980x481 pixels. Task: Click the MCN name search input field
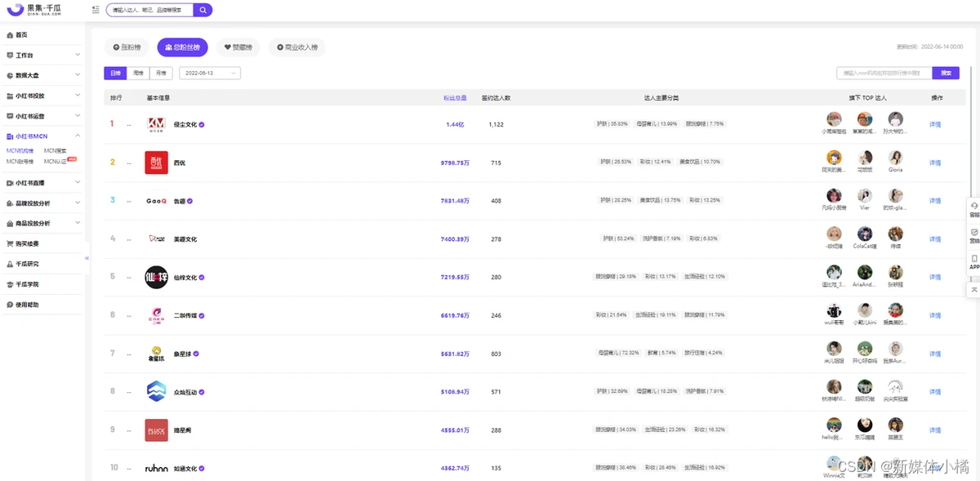pos(884,73)
